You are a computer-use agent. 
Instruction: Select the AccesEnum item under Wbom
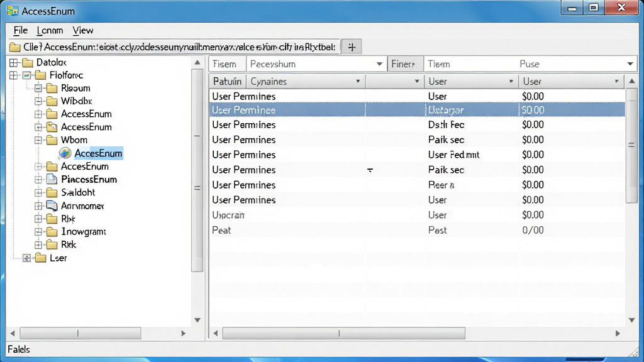98,153
